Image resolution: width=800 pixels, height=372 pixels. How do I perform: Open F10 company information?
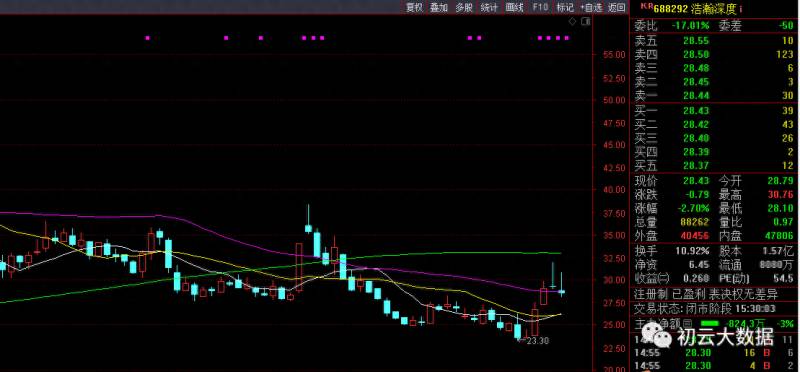pos(540,7)
